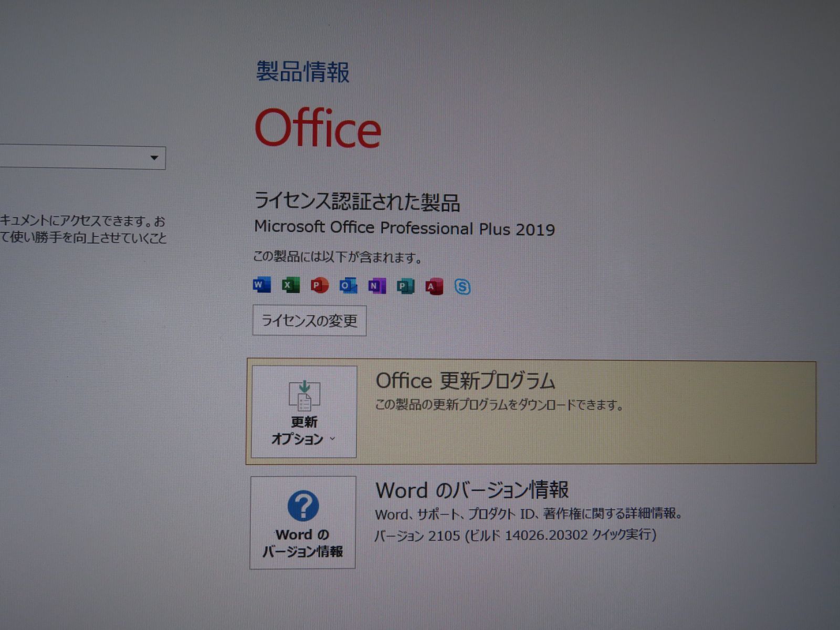Image resolution: width=840 pixels, height=630 pixels.
Task: Click the Access app icon
Action: tap(434, 287)
